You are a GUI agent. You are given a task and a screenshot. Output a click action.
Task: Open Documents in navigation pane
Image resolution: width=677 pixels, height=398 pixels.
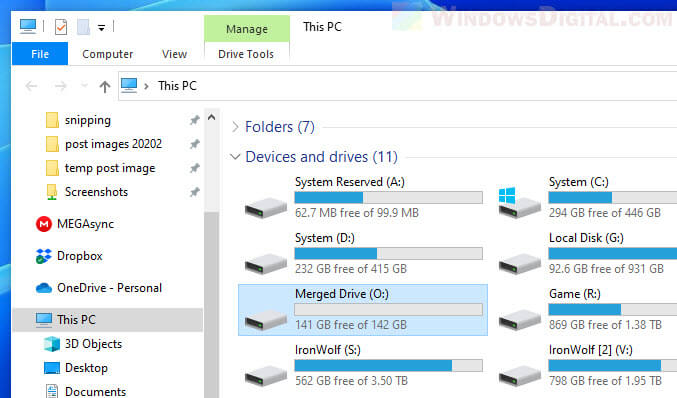pos(95,392)
